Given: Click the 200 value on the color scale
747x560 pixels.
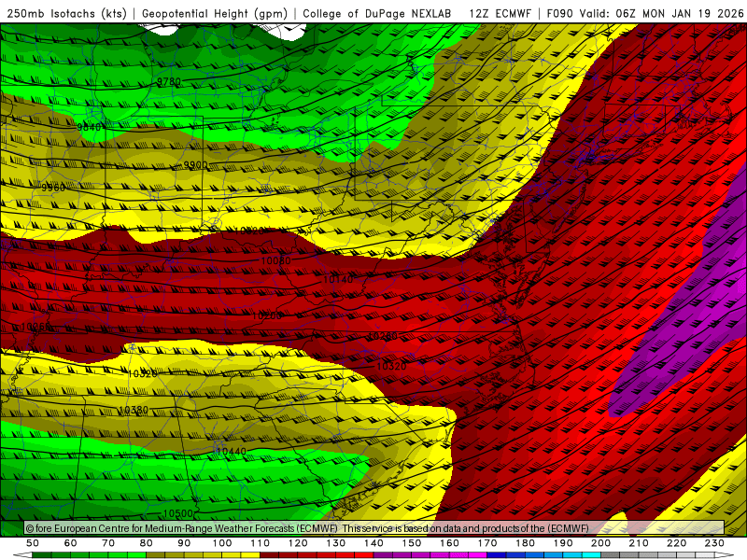Looking at the screenshot, I should (x=600, y=543).
